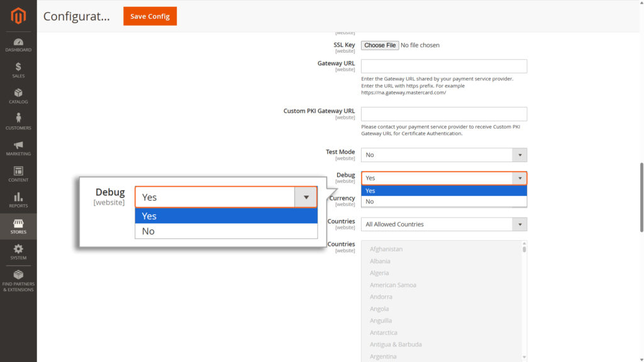Viewport: 644px width, 362px height.
Task: Open the Catalog section
Action: click(x=18, y=94)
